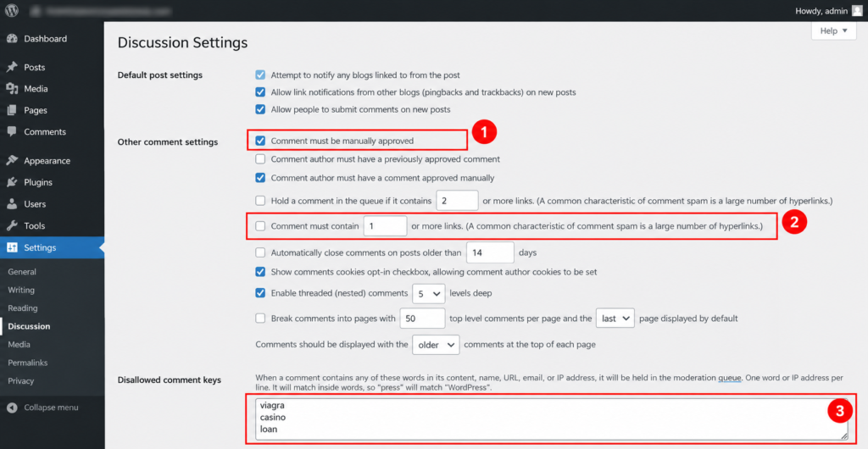Click the textarea resize handle corner
The image size is (868, 449).
click(844, 435)
